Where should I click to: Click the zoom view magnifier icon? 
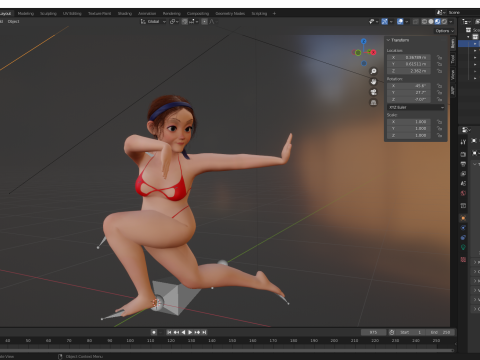(x=374, y=71)
